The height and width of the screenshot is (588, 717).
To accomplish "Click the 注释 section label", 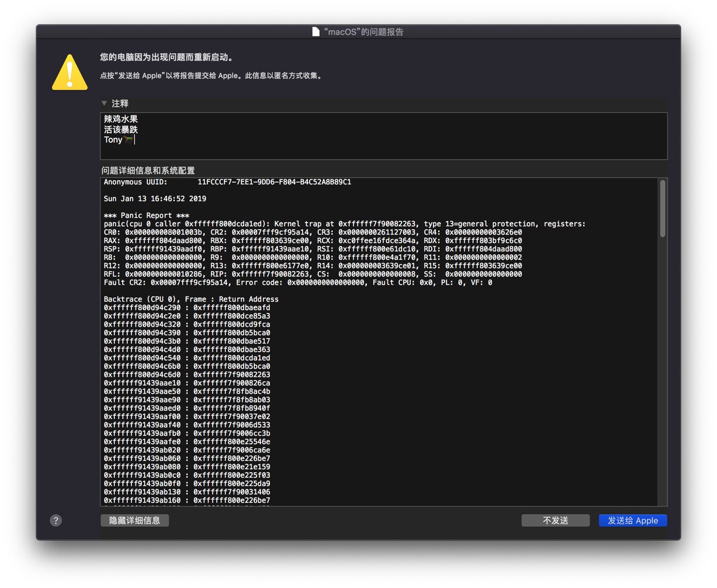I will [120, 104].
